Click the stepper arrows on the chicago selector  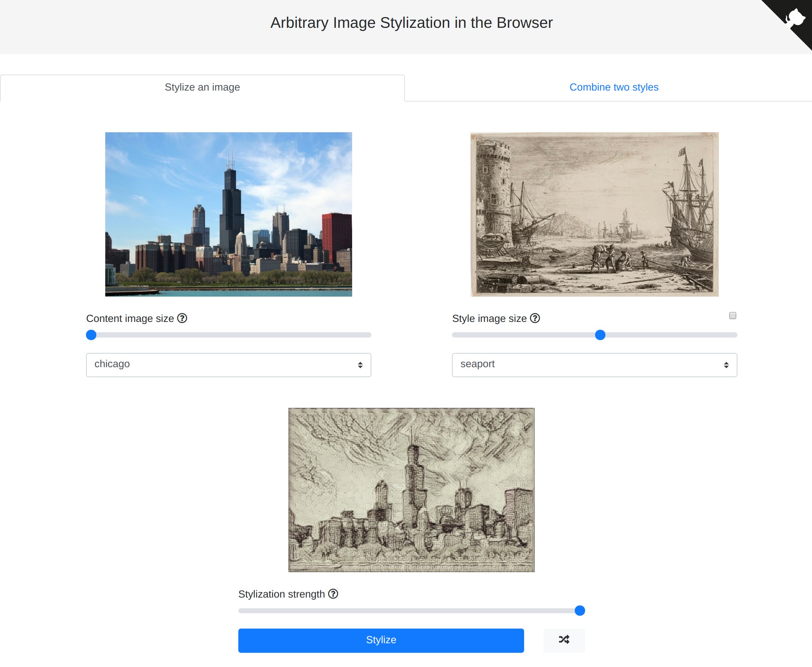(x=360, y=365)
